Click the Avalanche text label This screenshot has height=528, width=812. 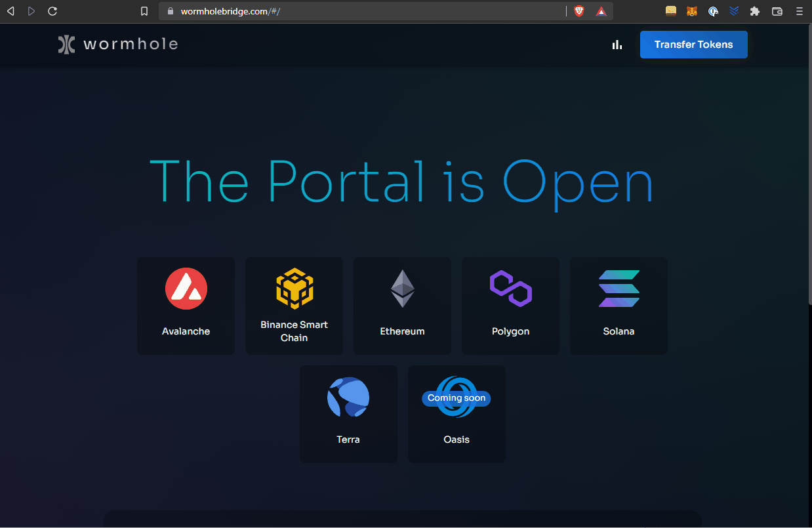(186, 331)
